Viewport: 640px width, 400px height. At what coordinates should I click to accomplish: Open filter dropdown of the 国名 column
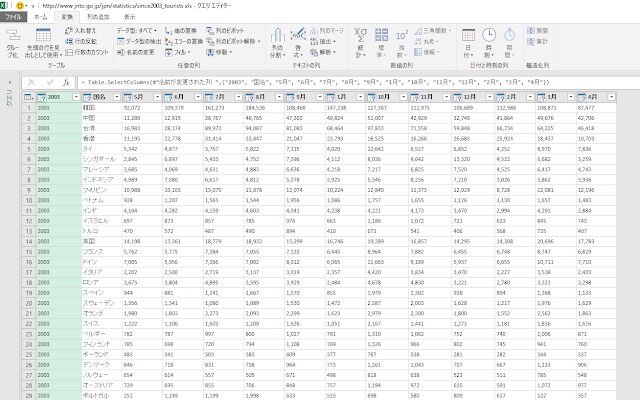click(117, 97)
